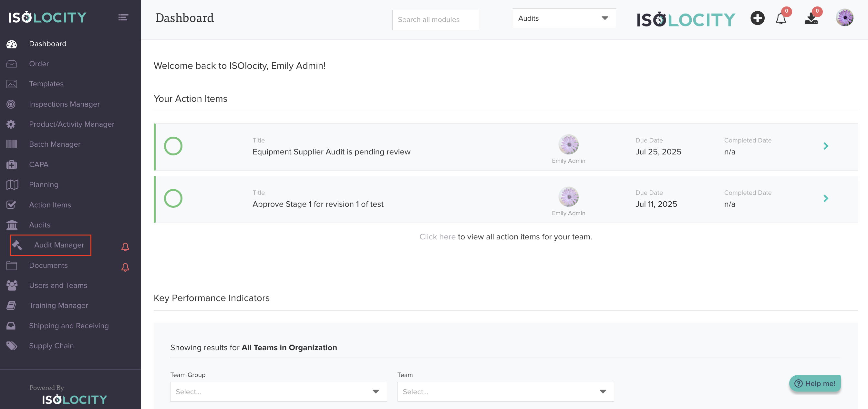Click the plus add-new icon in header
The width and height of the screenshot is (868, 409).
coord(757,18)
